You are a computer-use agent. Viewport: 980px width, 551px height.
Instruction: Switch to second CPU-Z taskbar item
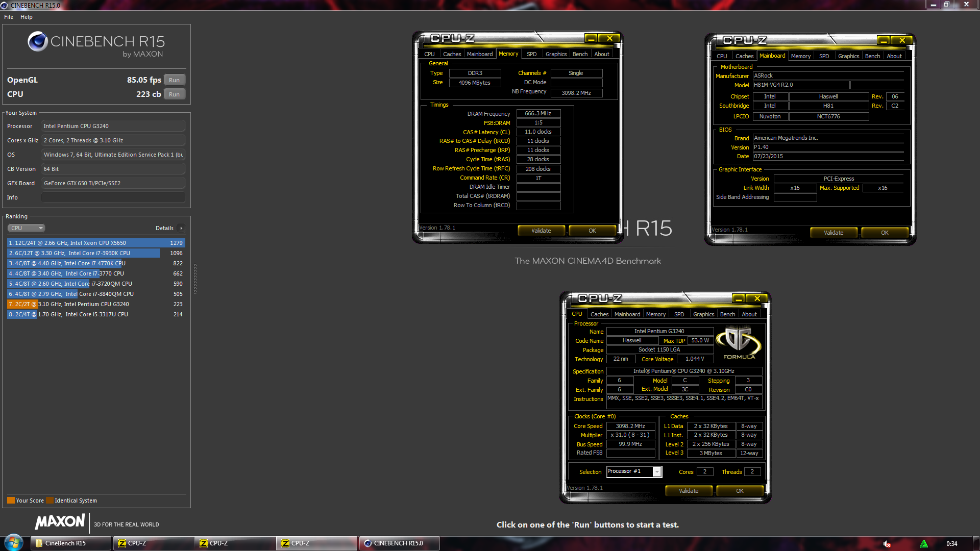(x=235, y=543)
